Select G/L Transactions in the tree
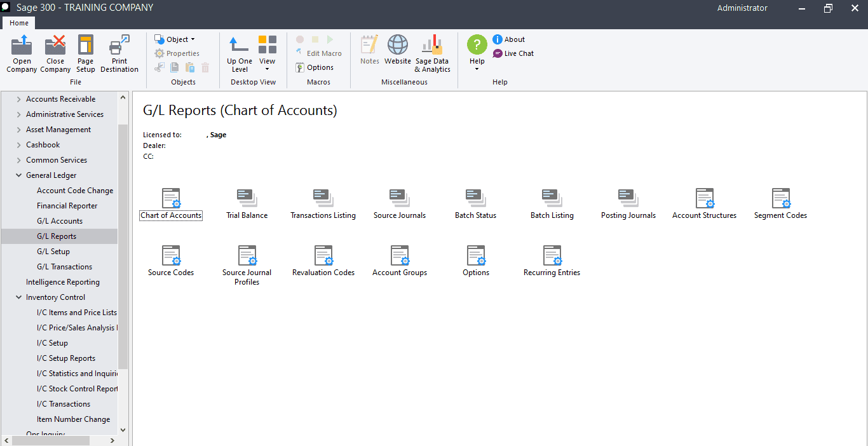 (65, 267)
